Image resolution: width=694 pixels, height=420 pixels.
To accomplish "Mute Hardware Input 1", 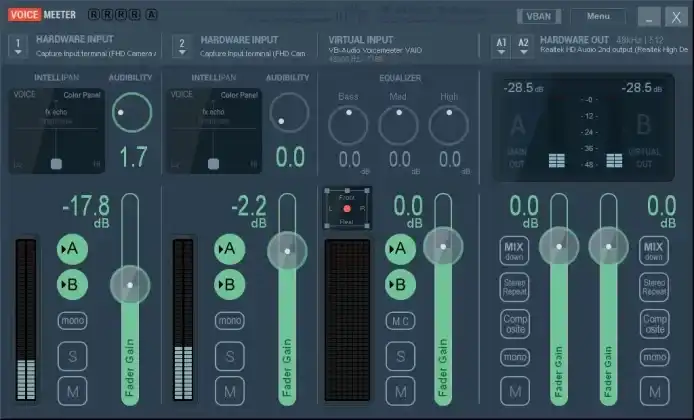I will click(72, 391).
